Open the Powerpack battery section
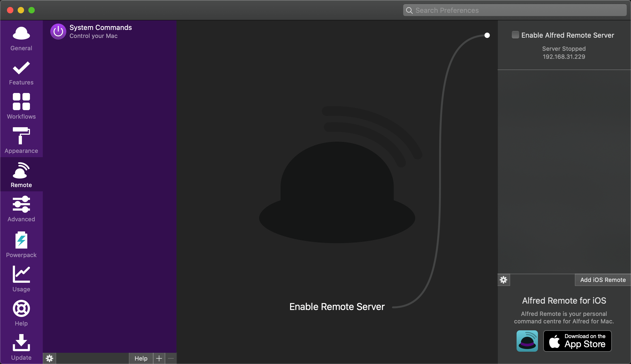Viewport: 631px width, 364px height. point(21,244)
